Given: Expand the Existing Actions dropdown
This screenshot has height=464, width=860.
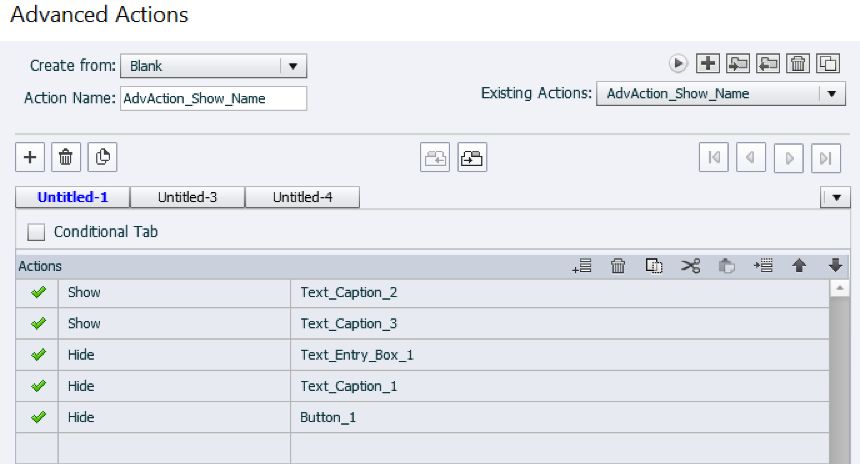Looking at the screenshot, I should coord(832,94).
